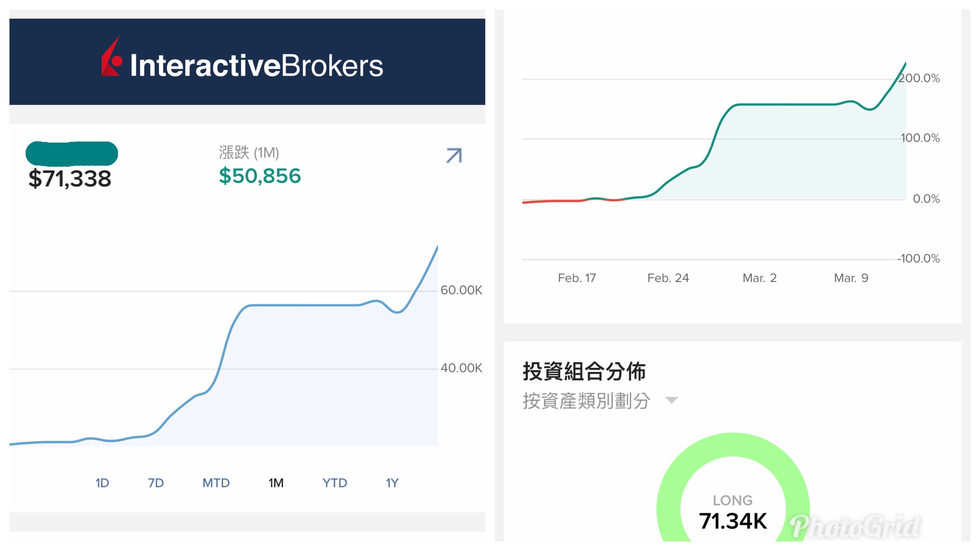Viewport: 980px width, 551px height.
Task: Click the Feb. 24 date axis marker
Action: coord(668,278)
